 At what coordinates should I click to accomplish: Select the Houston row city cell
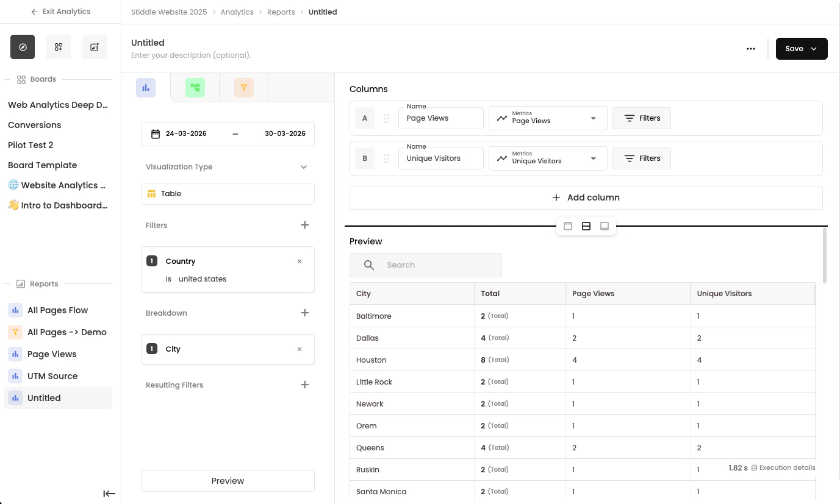pyautogui.click(x=412, y=360)
